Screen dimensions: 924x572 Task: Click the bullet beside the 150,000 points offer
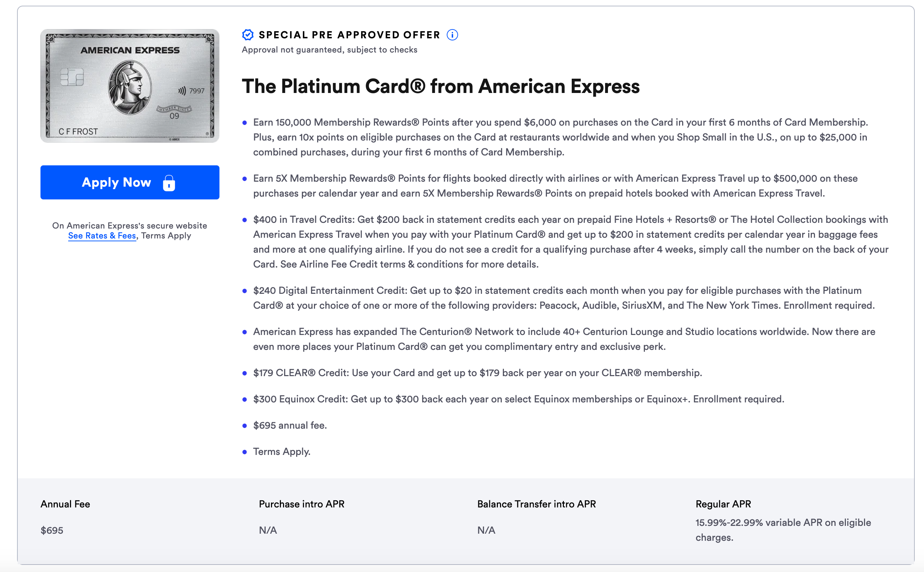click(245, 124)
